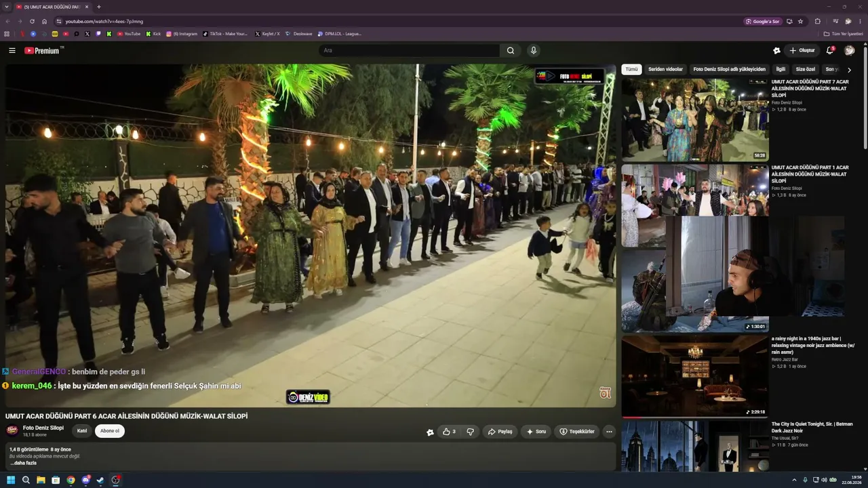The image size is (868, 488).
Task: Select the İlgili filter chip
Action: tap(781, 69)
